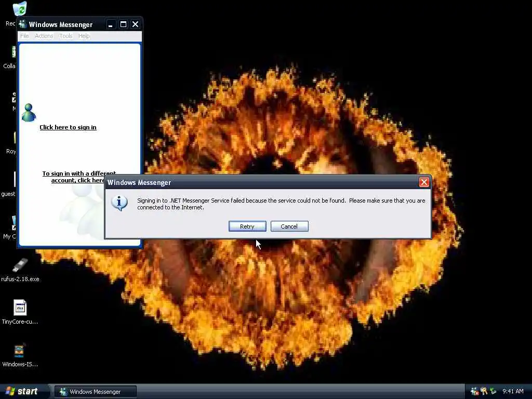Click the 9:41 AM clock in the taskbar

[x=513, y=392]
